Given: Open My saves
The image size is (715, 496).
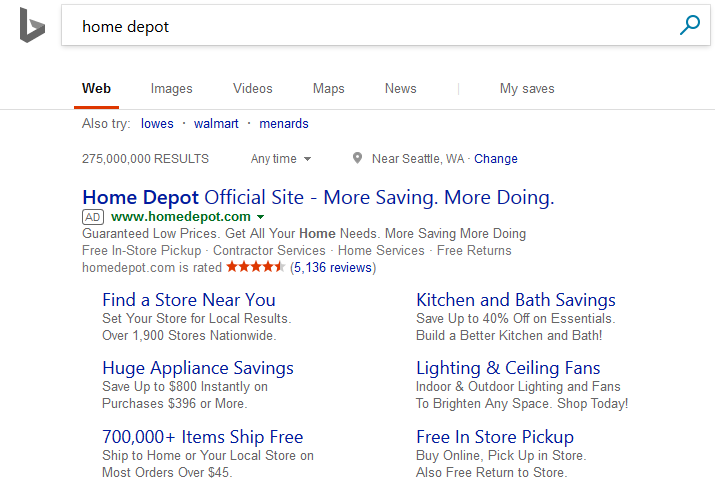Looking at the screenshot, I should coord(526,89).
